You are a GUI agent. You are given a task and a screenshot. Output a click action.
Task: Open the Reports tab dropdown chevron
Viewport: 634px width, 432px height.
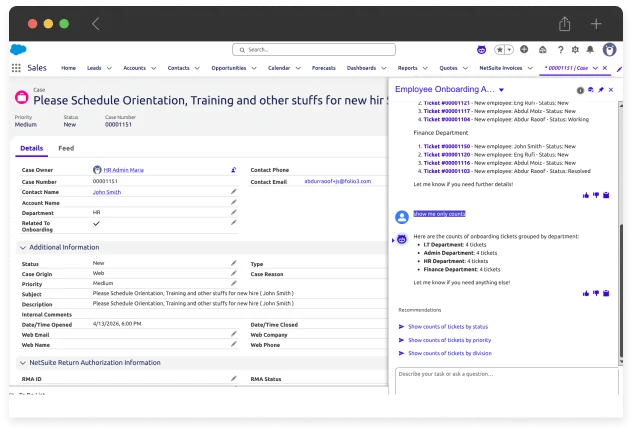click(x=425, y=68)
